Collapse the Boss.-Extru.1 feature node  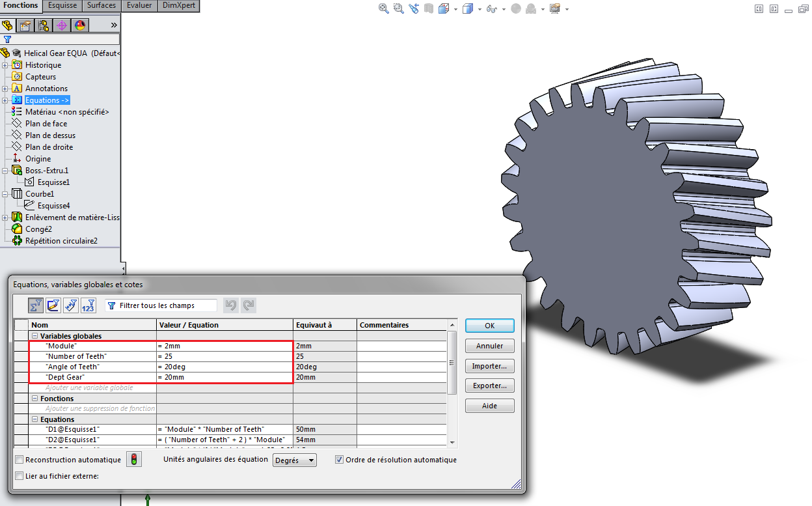tap(5, 170)
